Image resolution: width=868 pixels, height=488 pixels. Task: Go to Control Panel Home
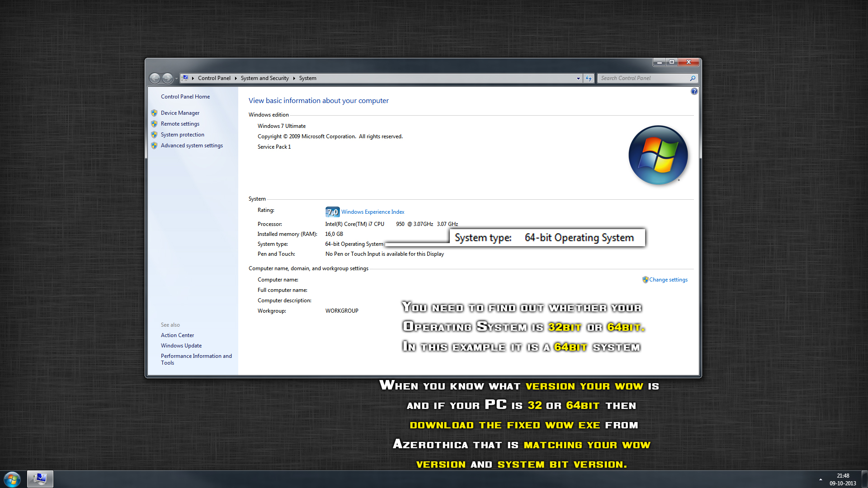(185, 97)
